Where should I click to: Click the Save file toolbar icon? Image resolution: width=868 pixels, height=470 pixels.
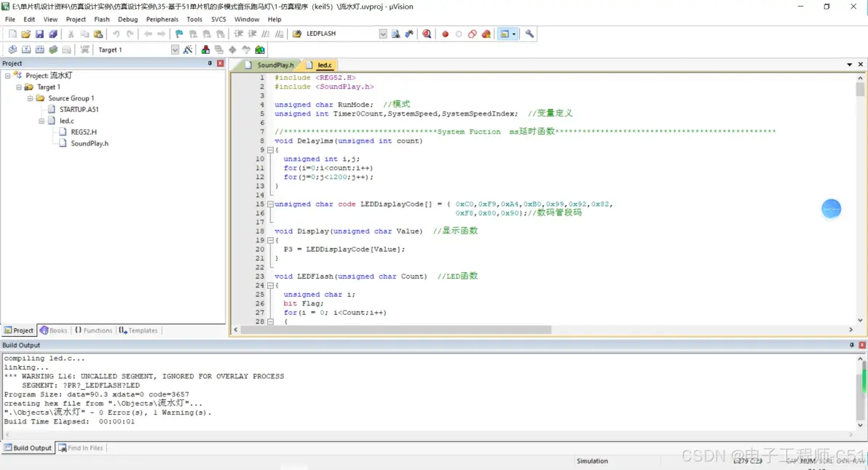(x=39, y=34)
